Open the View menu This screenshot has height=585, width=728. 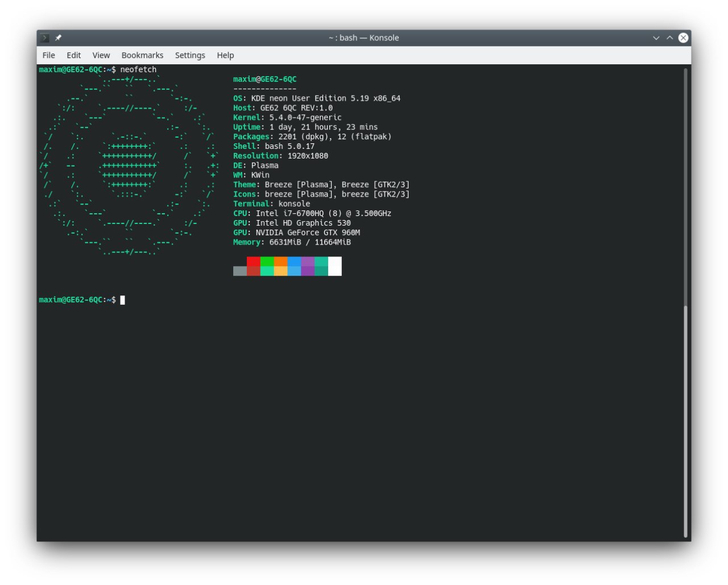click(101, 55)
